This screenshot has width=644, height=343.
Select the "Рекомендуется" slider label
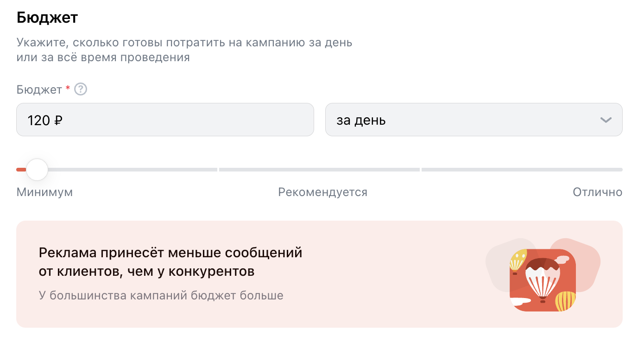[x=322, y=192]
